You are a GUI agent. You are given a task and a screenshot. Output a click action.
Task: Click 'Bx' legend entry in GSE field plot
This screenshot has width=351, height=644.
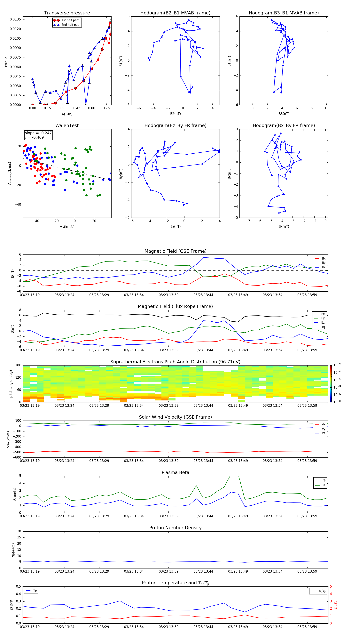pos(320,259)
